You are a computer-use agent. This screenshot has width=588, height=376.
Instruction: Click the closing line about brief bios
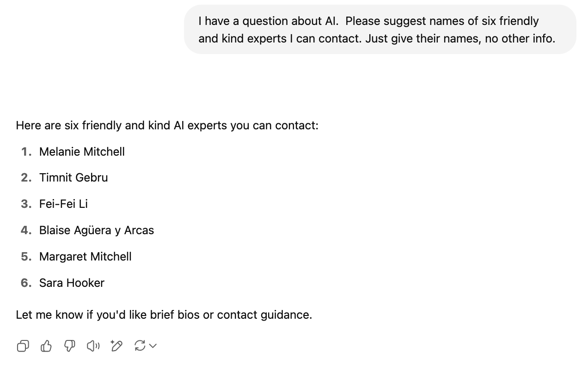[164, 315]
